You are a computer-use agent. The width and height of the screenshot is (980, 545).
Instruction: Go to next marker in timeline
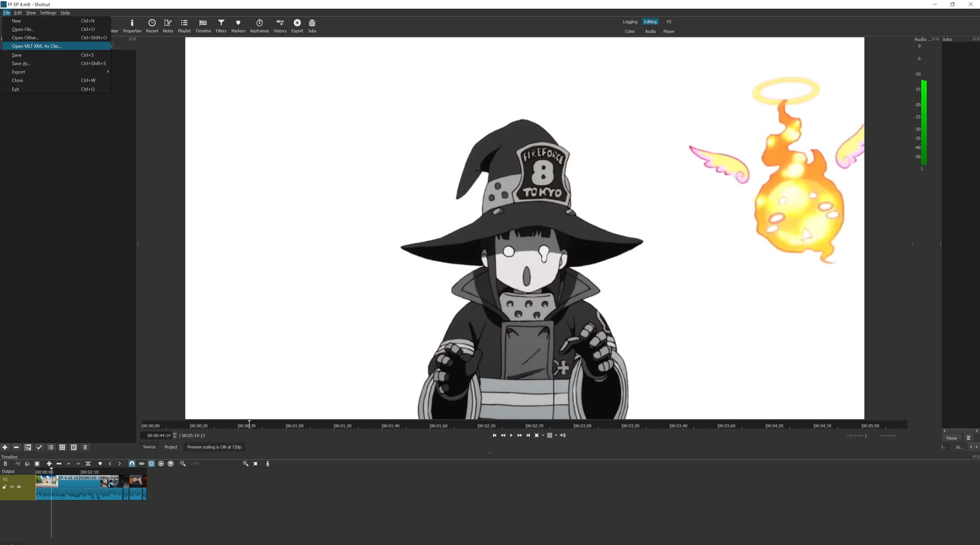tap(119, 464)
